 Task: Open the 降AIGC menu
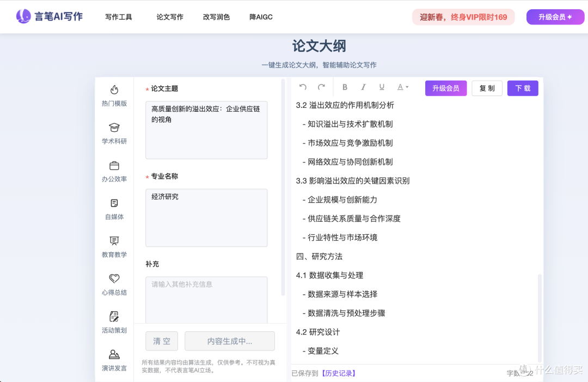click(x=261, y=17)
